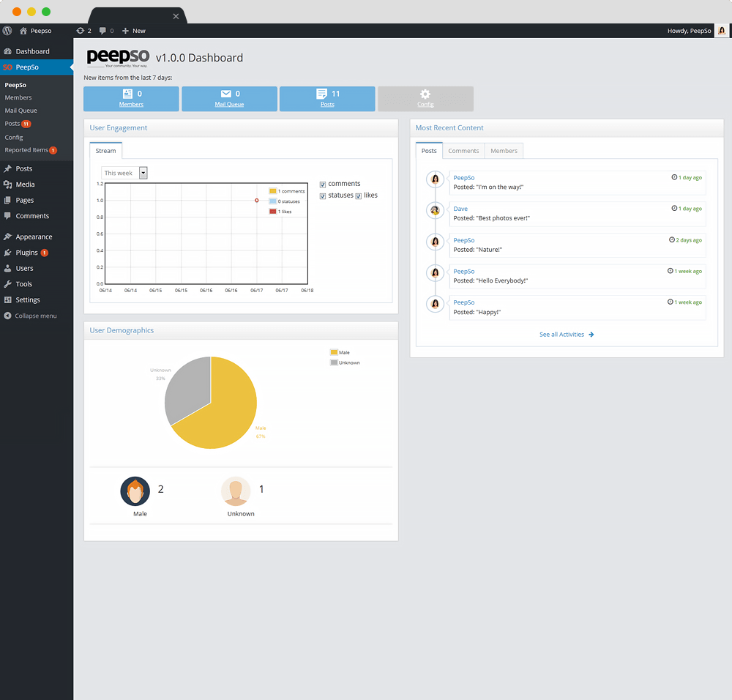Click the Members card icon in the blue tile

127,94
